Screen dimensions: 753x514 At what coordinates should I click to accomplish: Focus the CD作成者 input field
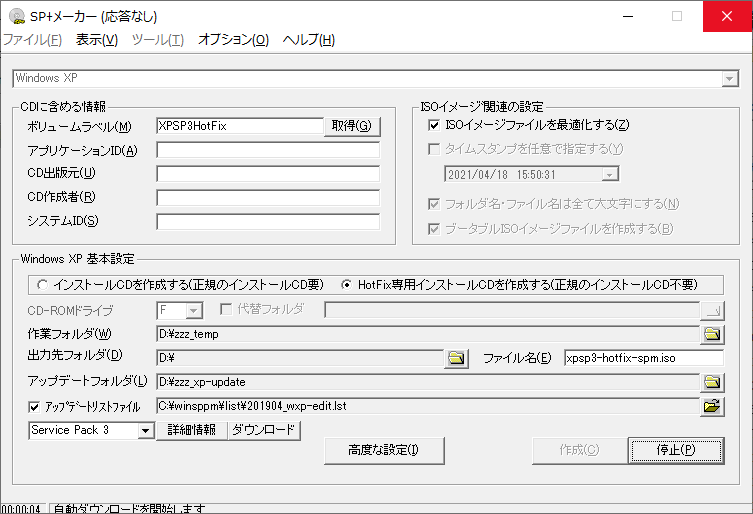tap(268, 198)
